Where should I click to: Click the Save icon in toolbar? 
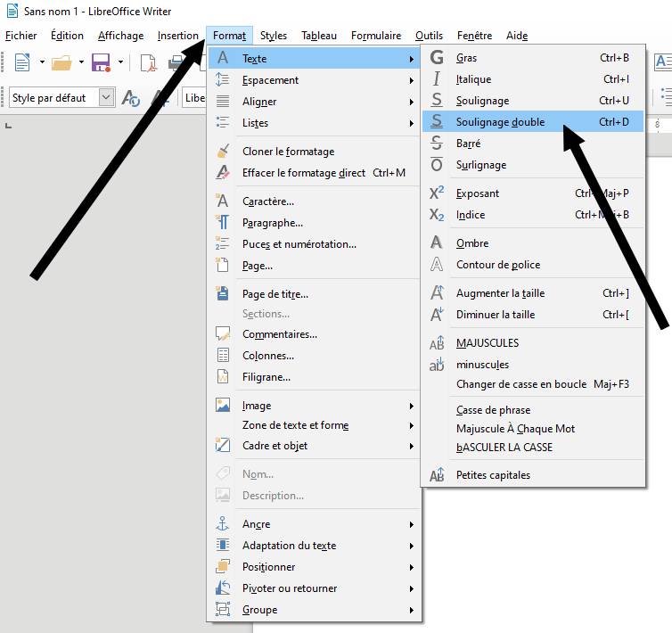tap(101, 62)
